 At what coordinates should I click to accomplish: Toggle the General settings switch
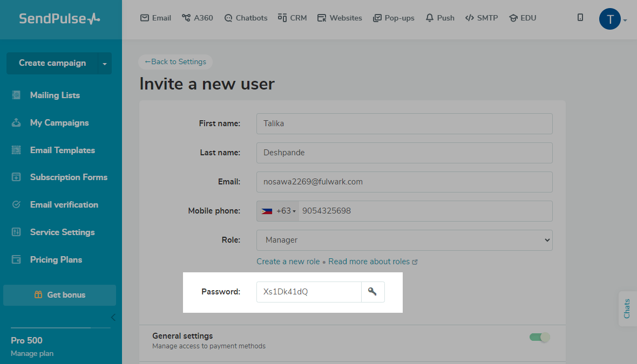[539, 337]
